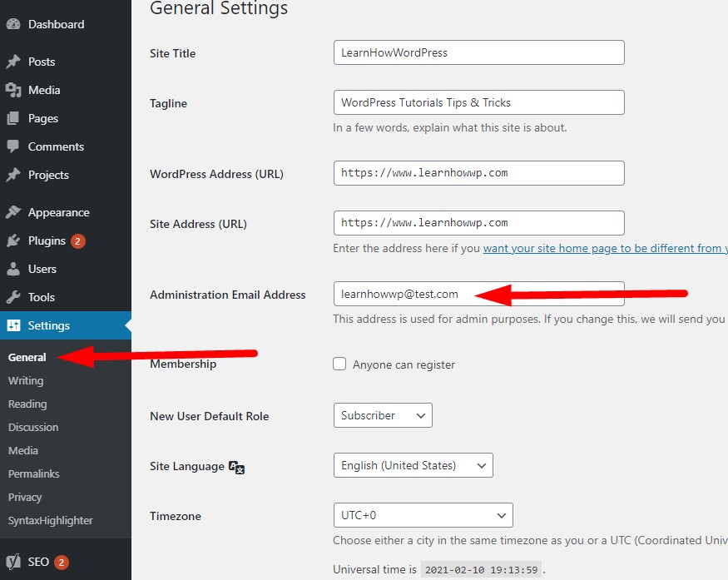Click the General Settings heading
The height and width of the screenshot is (580, 728).
click(219, 8)
